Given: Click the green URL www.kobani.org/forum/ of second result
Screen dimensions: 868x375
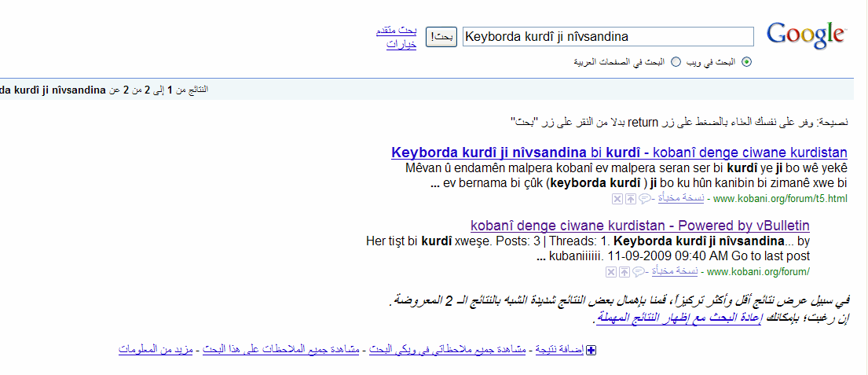Looking at the screenshot, I should point(758,272).
